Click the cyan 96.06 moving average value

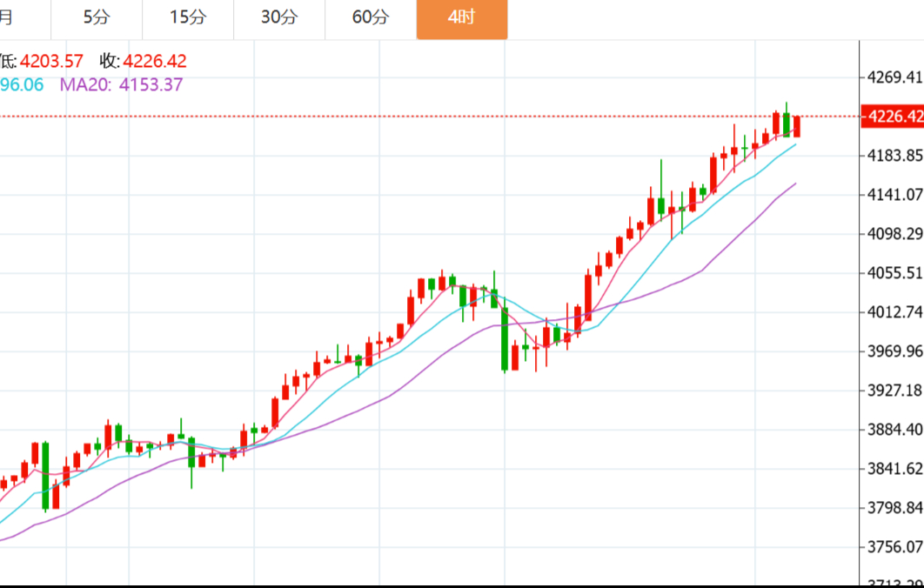click(x=23, y=84)
